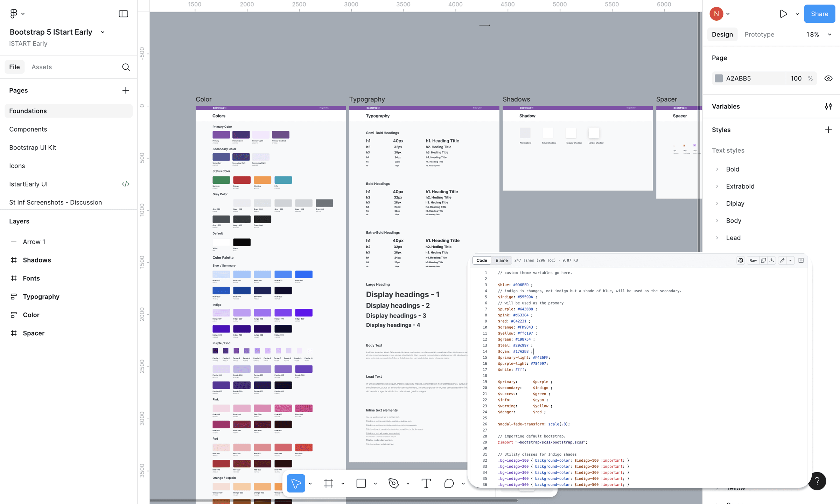This screenshot has height=504, width=840.
Task: Expand the Lead text style group
Action: click(x=717, y=238)
